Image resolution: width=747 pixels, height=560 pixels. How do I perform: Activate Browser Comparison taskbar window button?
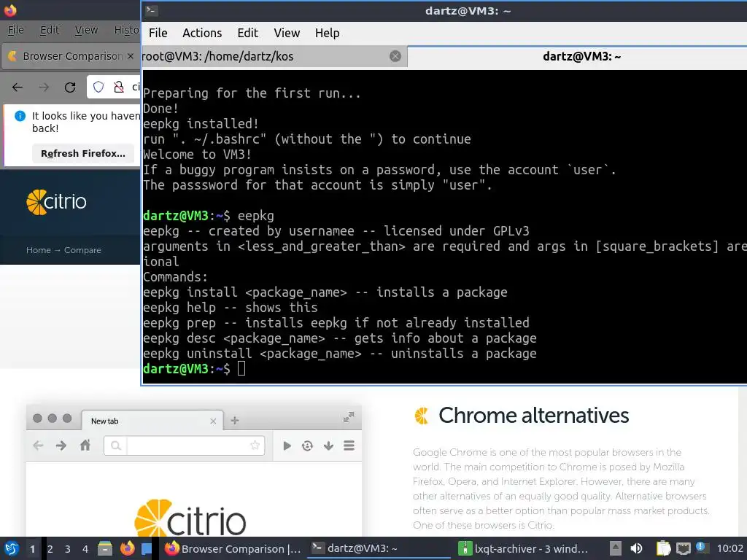pos(233,548)
